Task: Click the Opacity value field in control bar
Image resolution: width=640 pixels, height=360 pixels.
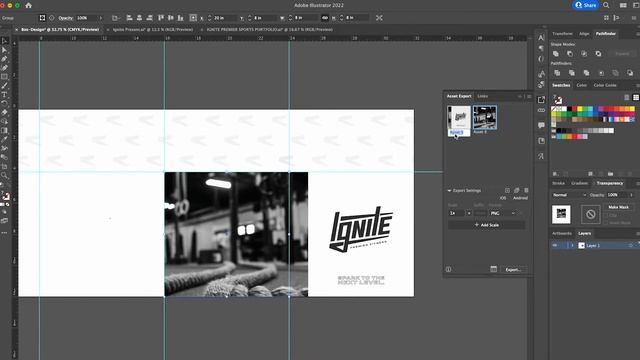Action: (x=86, y=18)
